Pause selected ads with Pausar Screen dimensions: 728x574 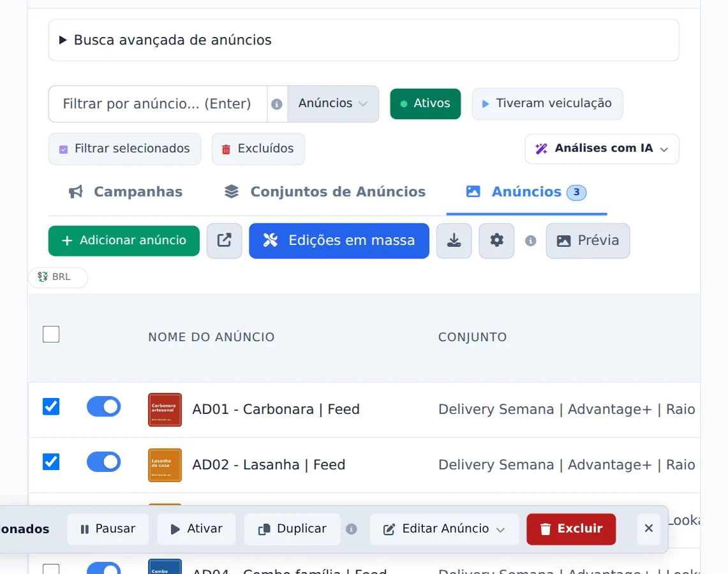(108, 529)
